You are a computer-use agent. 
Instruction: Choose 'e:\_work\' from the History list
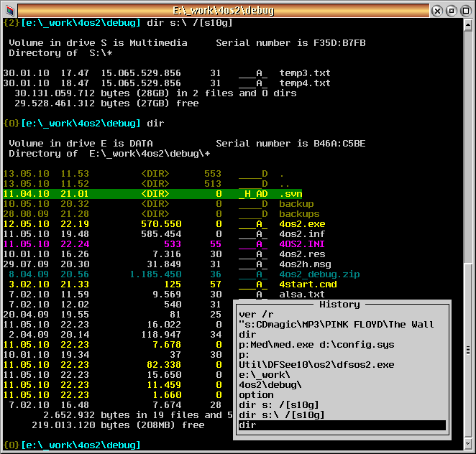coord(265,375)
